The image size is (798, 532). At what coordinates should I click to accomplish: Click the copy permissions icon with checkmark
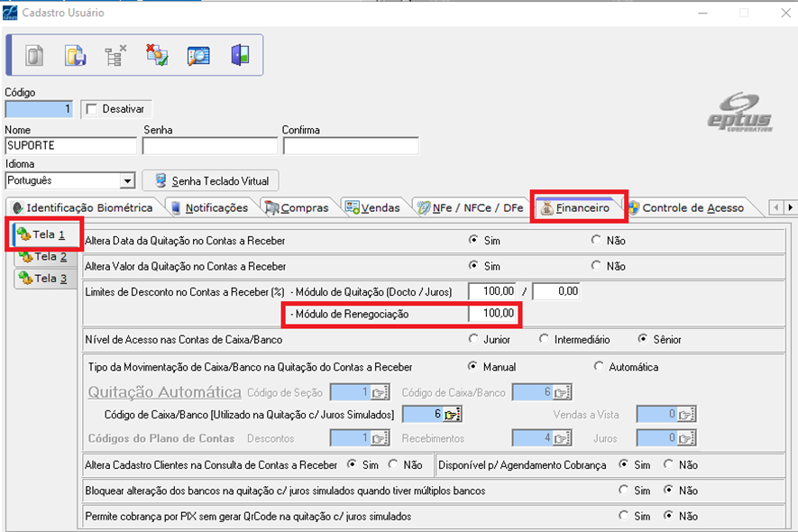pos(157,55)
